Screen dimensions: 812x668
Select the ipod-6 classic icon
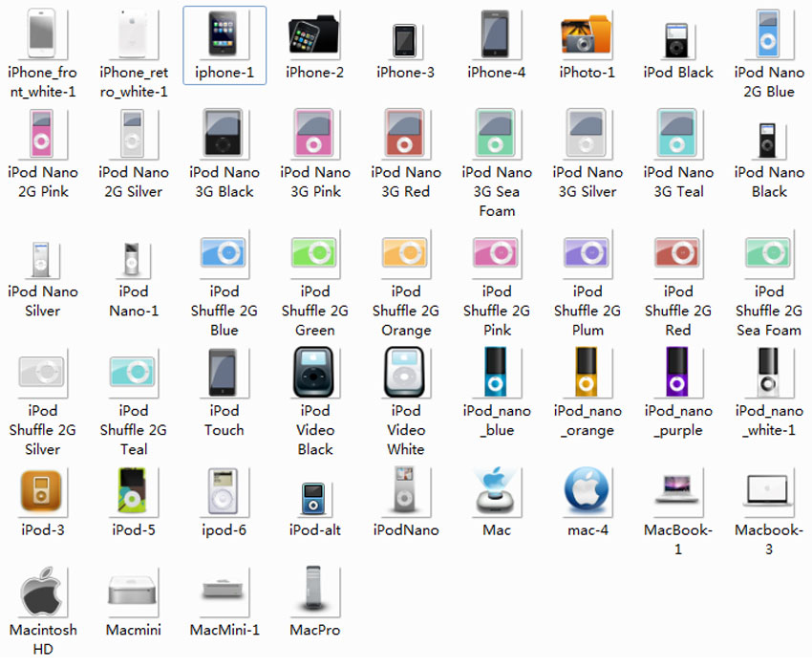[x=224, y=491]
